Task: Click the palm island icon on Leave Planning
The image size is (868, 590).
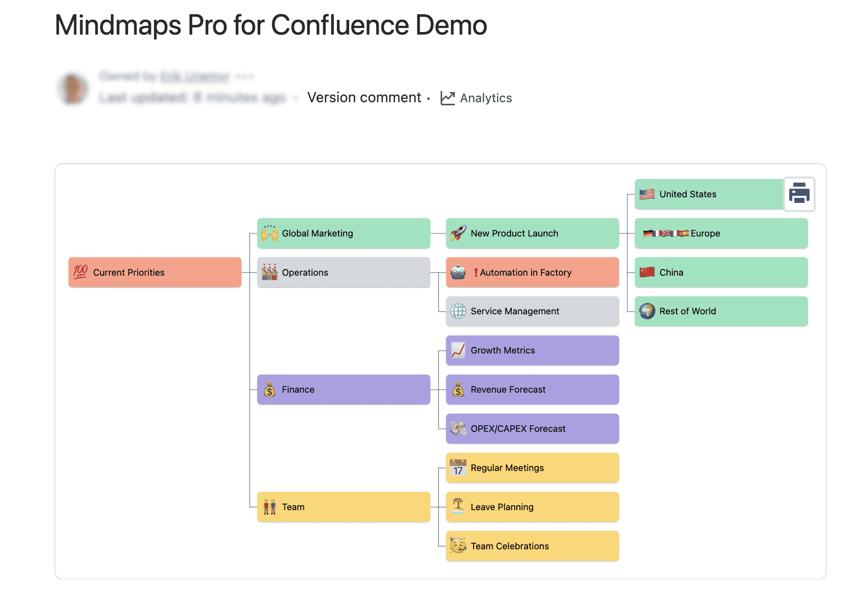Action: tap(458, 507)
